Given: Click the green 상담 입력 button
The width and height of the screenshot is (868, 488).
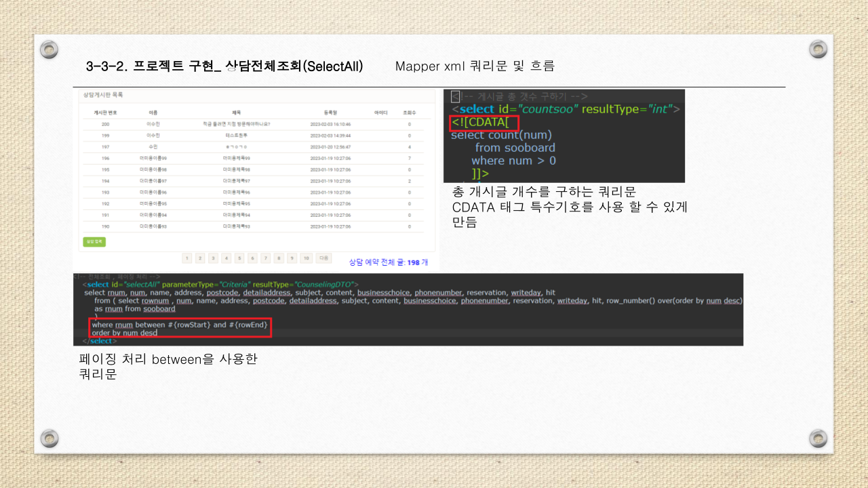Looking at the screenshot, I should pos(94,241).
